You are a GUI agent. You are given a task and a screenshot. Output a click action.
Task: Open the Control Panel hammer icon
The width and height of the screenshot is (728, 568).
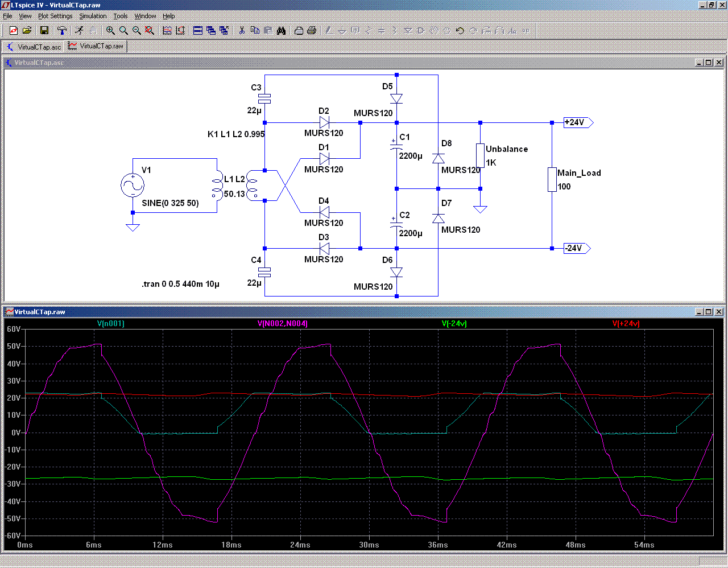[62, 30]
